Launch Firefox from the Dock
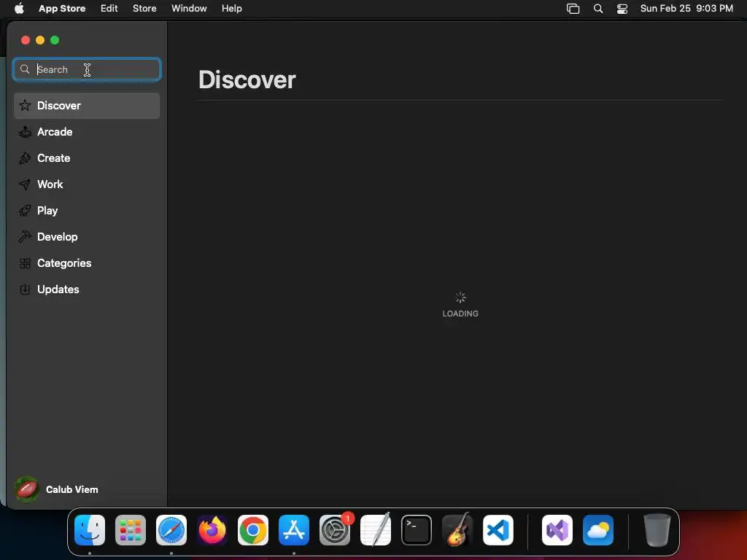Screen dimensions: 747x560 tap(212, 530)
